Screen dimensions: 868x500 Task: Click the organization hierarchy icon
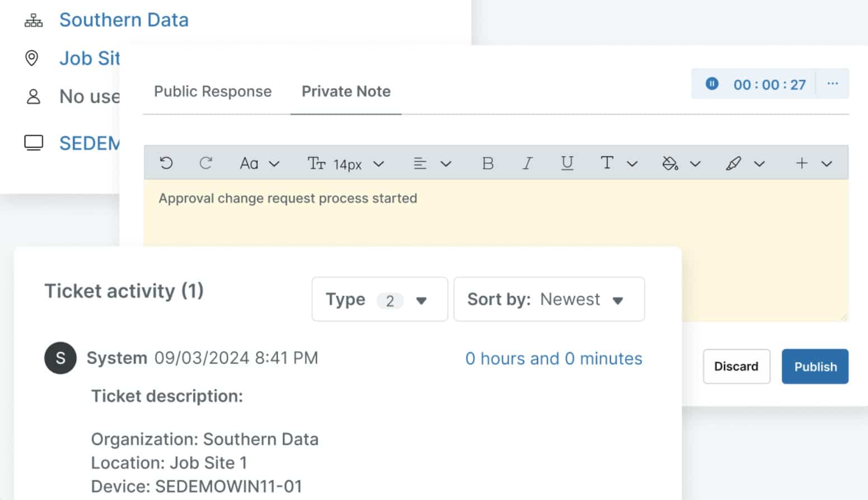[34, 21]
